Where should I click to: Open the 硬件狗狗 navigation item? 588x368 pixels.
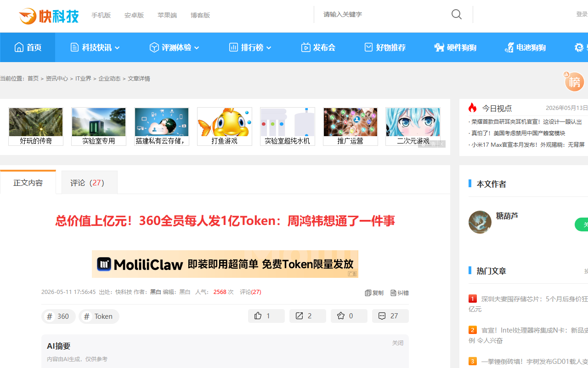coord(455,47)
